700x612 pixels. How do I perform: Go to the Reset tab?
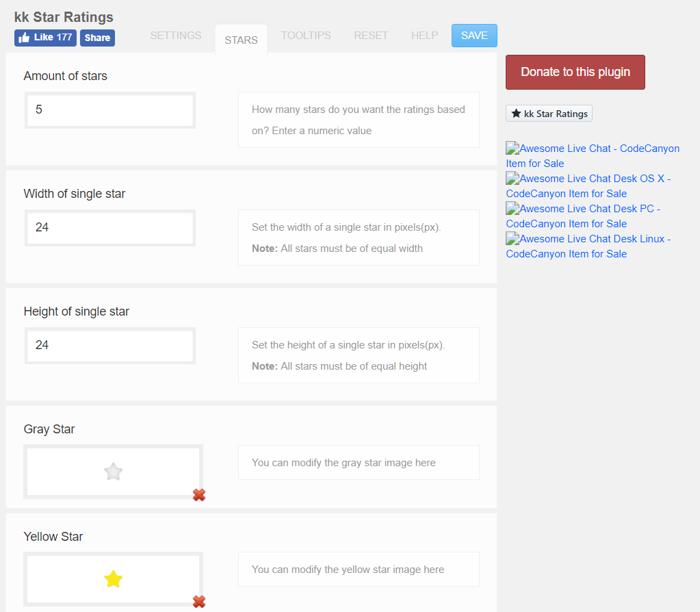(371, 36)
